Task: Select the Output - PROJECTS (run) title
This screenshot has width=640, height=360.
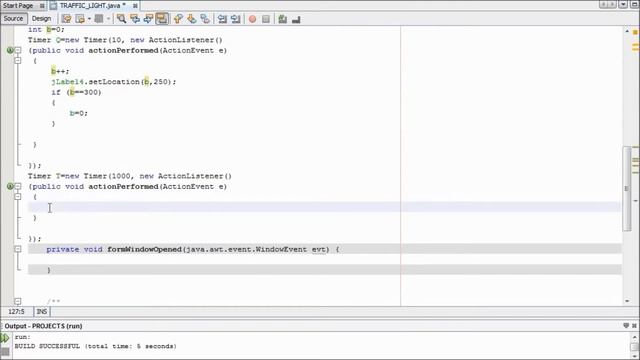Action: tap(43, 326)
